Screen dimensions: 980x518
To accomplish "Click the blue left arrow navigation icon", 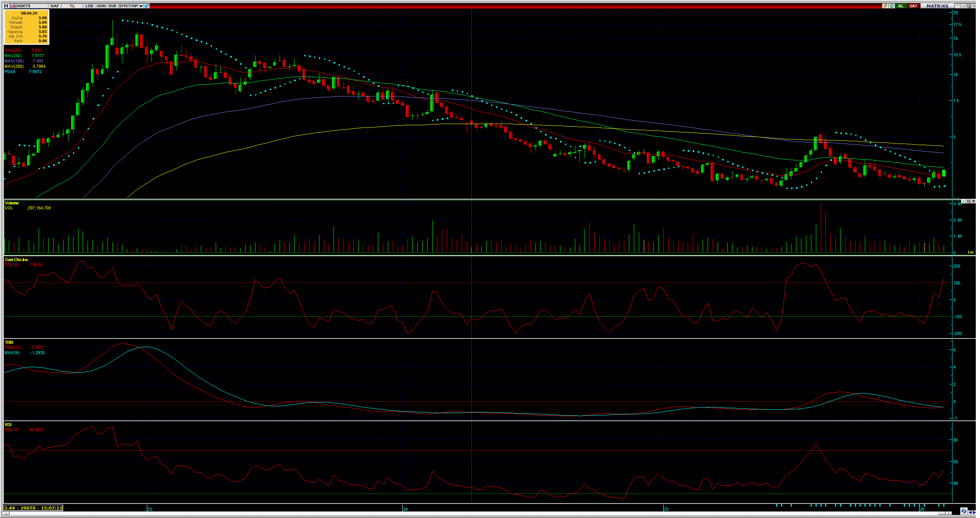I will 970,512.
